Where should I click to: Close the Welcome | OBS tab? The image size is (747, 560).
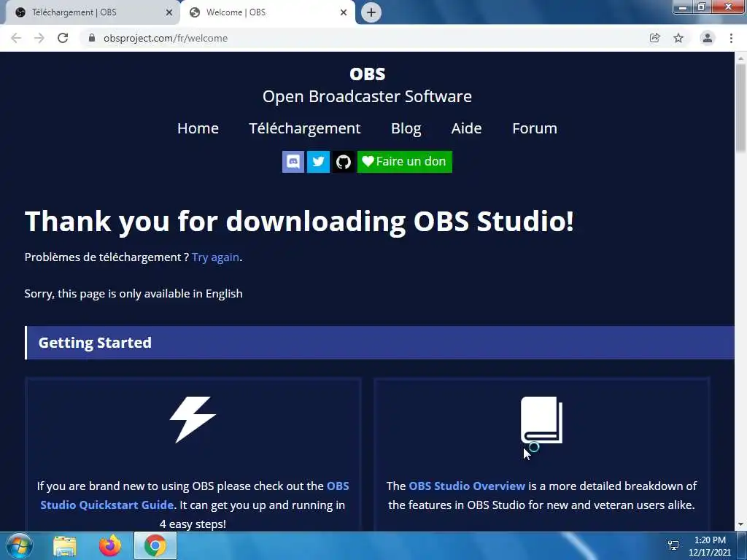pyautogui.click(x=344, y=12)
